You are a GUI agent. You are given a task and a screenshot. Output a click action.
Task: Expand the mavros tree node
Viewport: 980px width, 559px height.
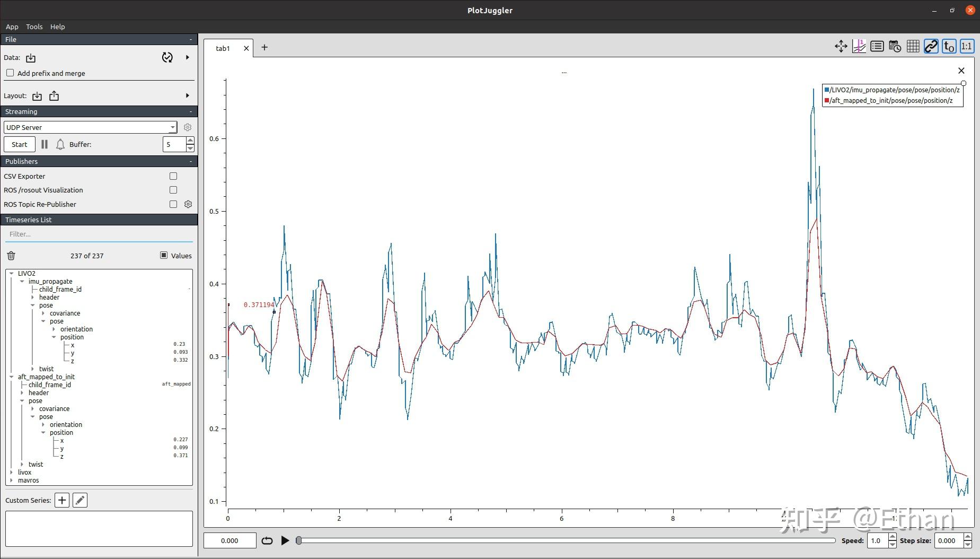click(12, 481)
